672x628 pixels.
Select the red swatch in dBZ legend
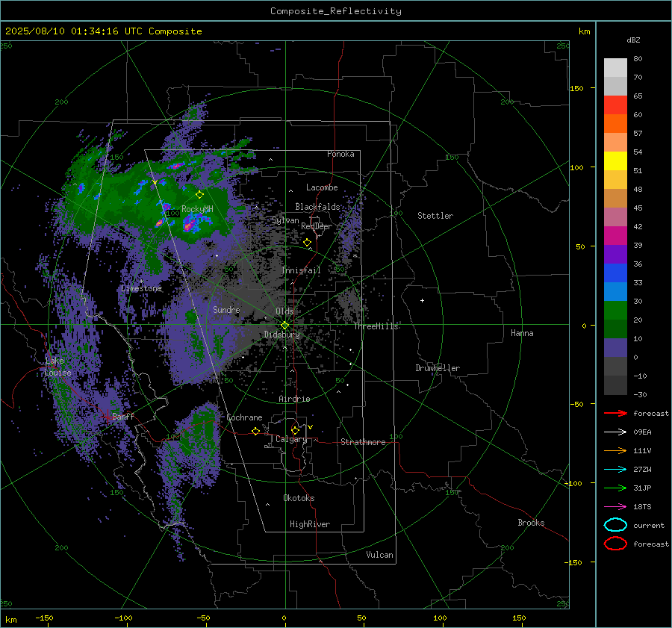point(615,105)
